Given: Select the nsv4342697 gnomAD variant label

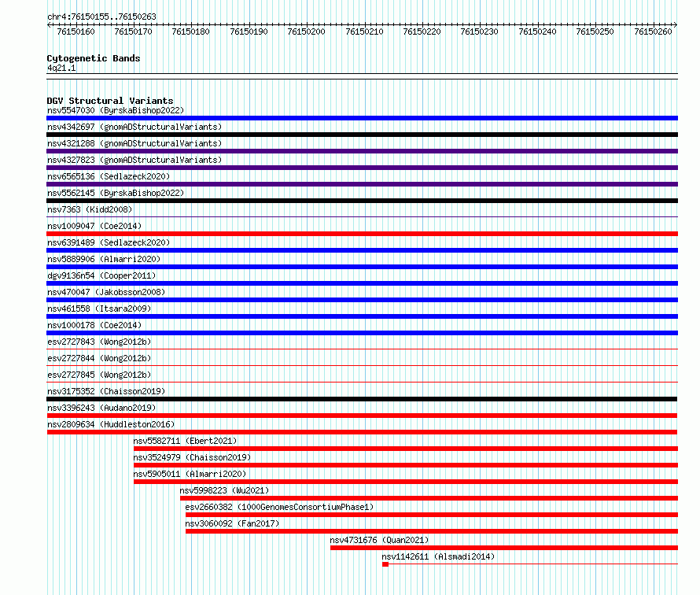Looking at the screenshot, I should 134,127.
